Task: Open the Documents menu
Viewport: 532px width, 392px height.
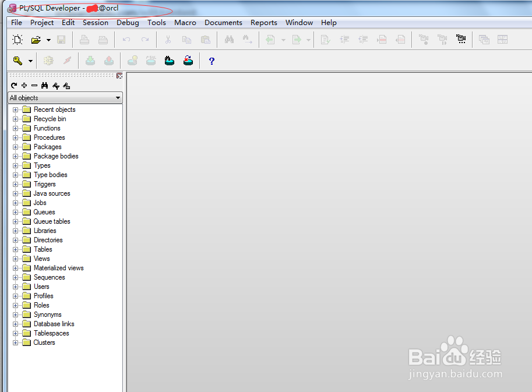Action: click(x=223, y=23)
